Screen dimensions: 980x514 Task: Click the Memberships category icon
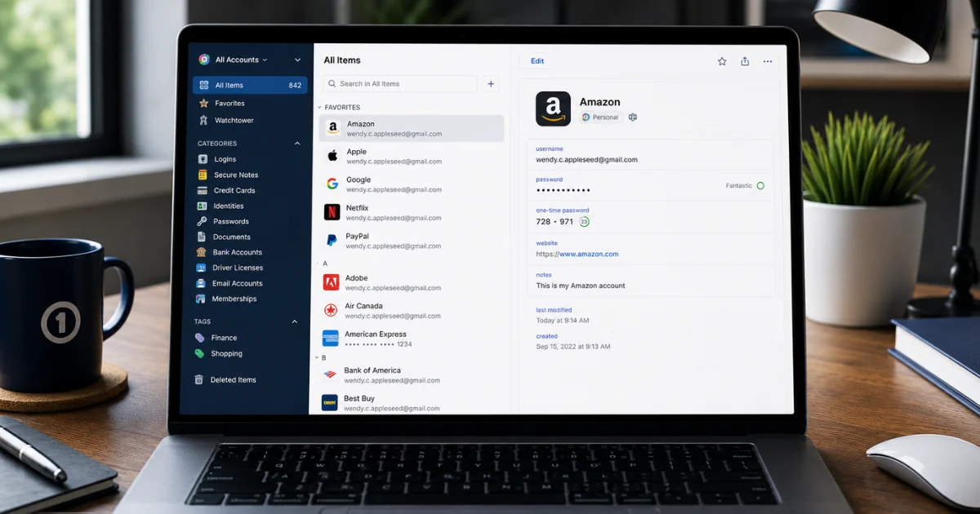200,299
